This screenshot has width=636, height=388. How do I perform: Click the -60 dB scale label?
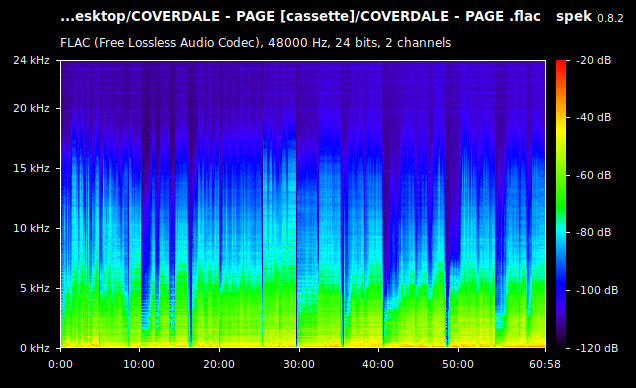coord(593,175)
